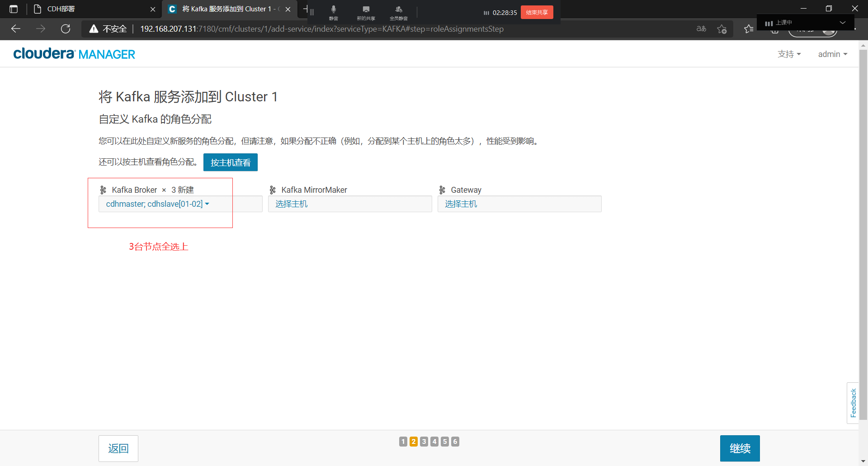Click the browser back arrow

click(x=16, y=29)
